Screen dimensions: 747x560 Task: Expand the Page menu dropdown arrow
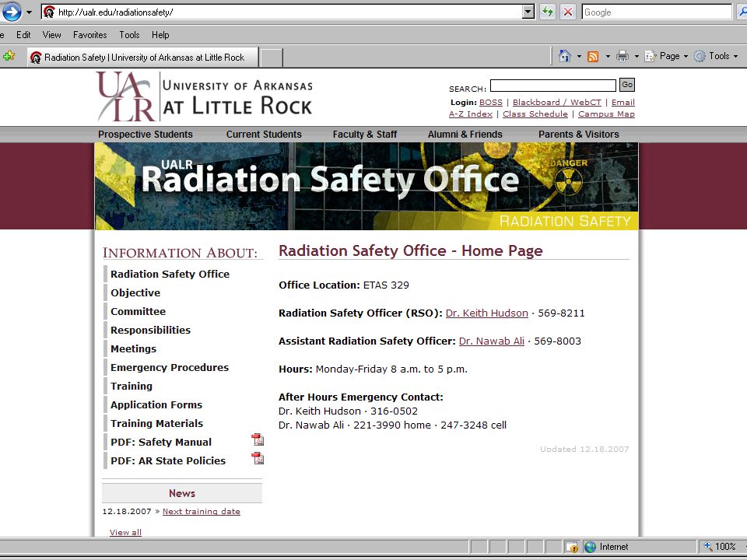(x=686, y=57)
